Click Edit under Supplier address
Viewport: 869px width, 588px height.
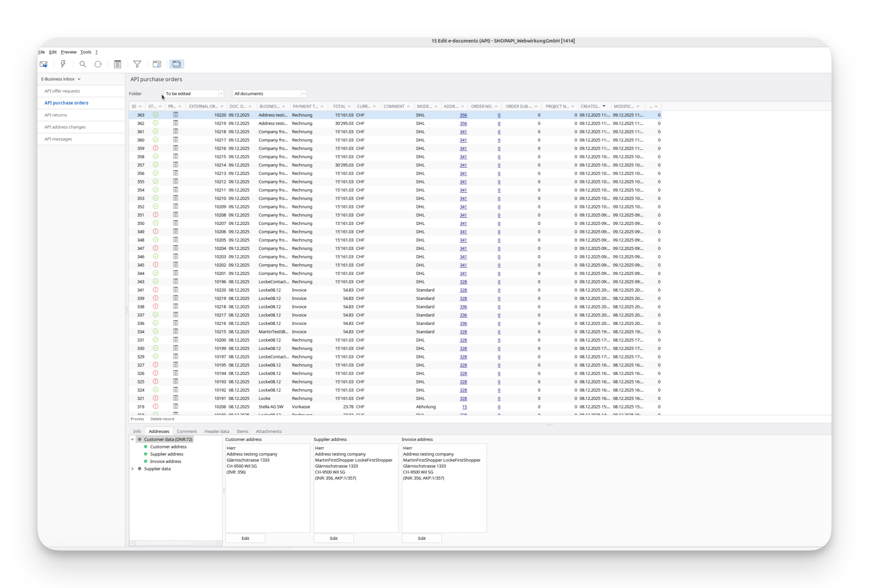pos(333,538)
